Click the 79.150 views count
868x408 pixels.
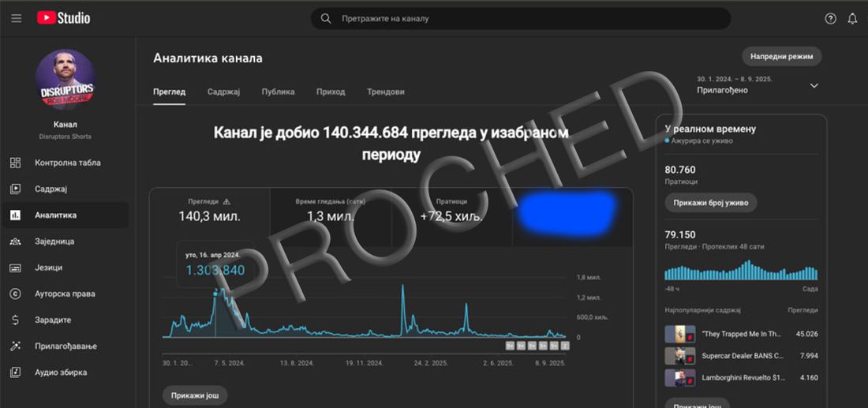(680, 234)
